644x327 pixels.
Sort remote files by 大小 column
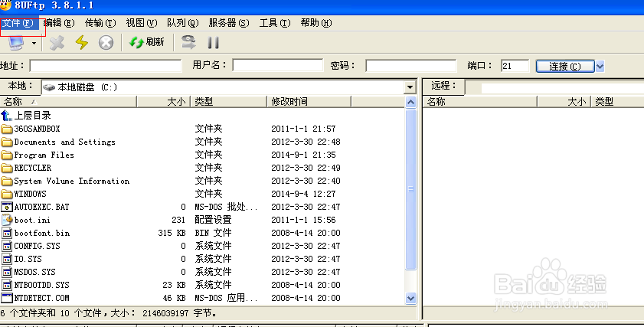[564, 101]
